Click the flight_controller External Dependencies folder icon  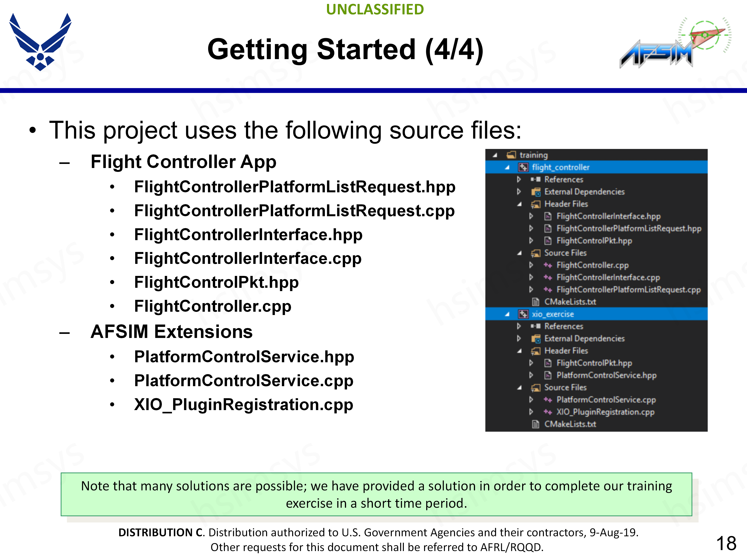click(536, 192)
